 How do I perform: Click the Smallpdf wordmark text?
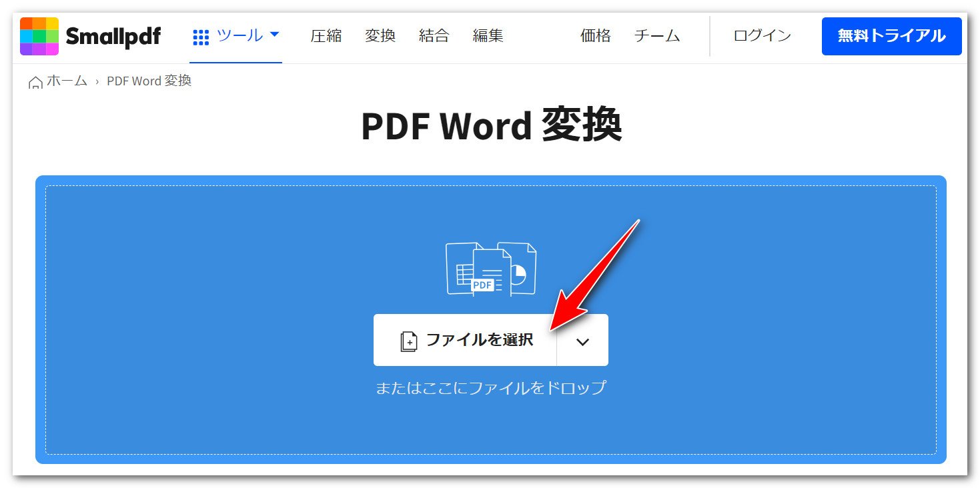pyautogui.click(x=113, y=37)
